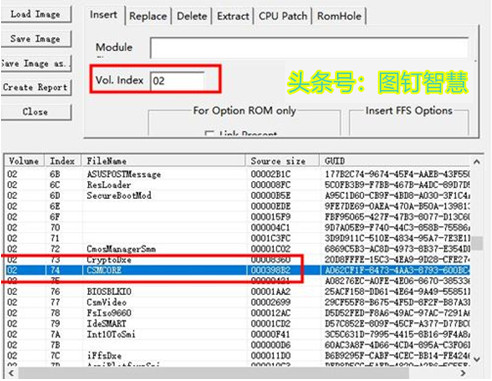Open the Extract tab
Viewport: 492px width, 381px height.
pyautogui.click(x=233, y=16)
